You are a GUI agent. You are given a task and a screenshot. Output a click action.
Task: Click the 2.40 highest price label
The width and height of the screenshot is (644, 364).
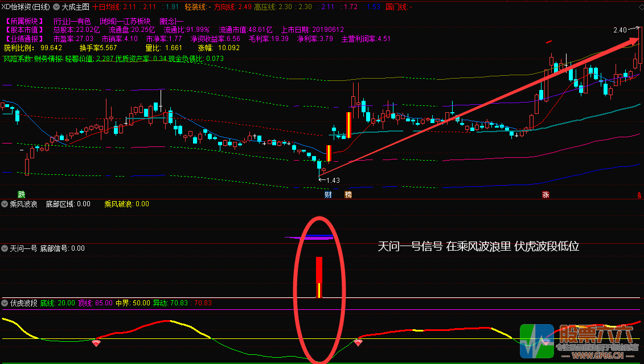620,30
